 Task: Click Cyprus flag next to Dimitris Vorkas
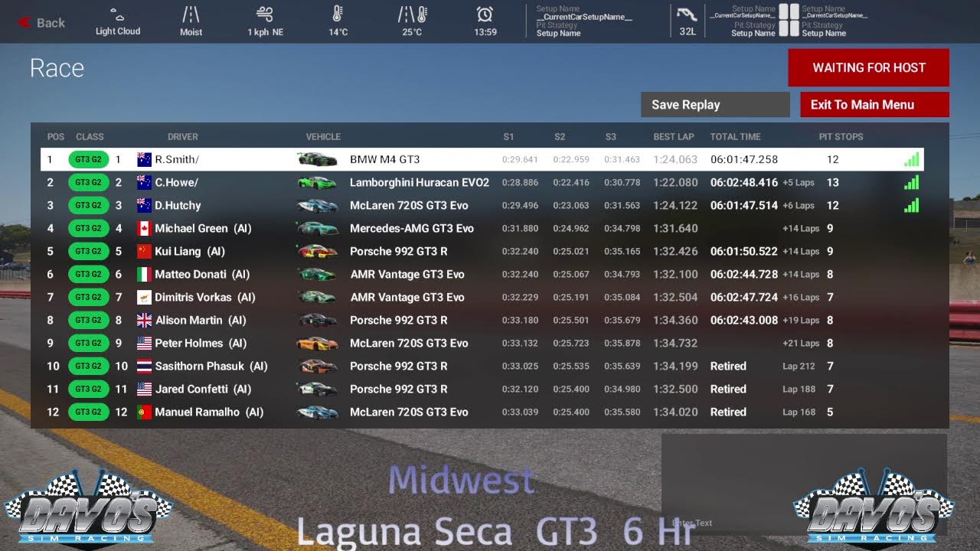144,297
